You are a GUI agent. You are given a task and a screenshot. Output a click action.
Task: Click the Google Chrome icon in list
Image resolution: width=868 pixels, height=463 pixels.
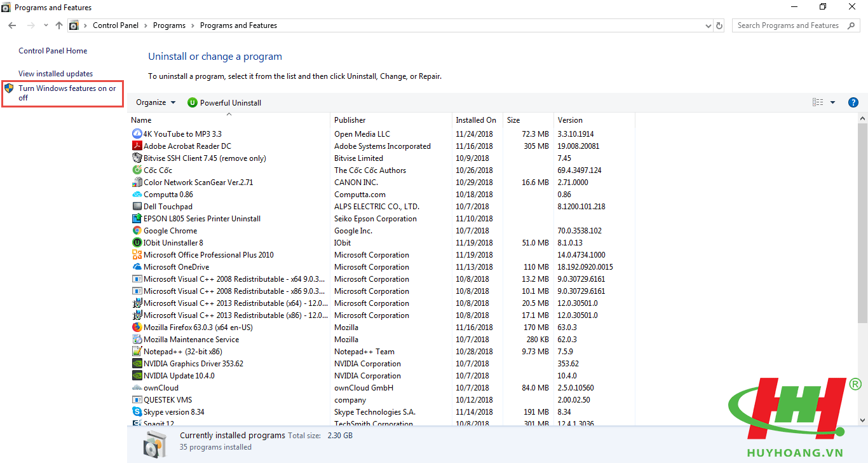[x=137, y=230]
